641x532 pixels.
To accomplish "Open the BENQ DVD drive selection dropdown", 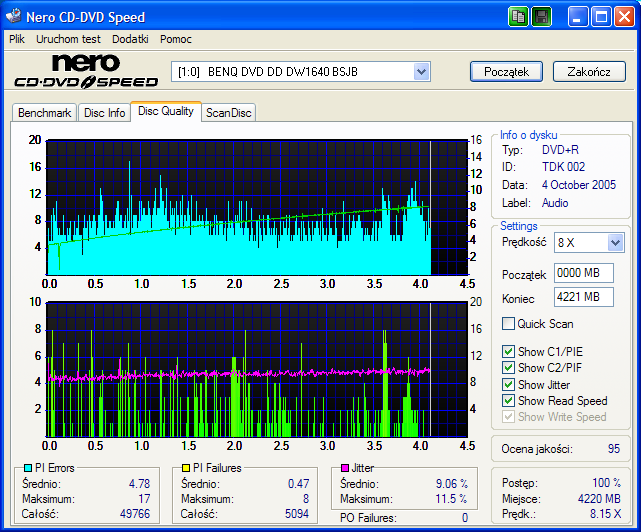I will [421, 72].
